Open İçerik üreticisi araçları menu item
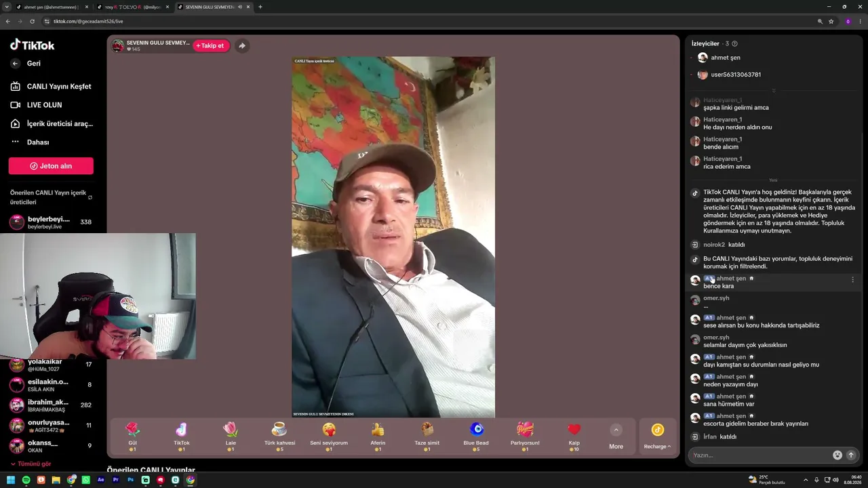This screenshot has width=868, height=488. pos(52,123)
